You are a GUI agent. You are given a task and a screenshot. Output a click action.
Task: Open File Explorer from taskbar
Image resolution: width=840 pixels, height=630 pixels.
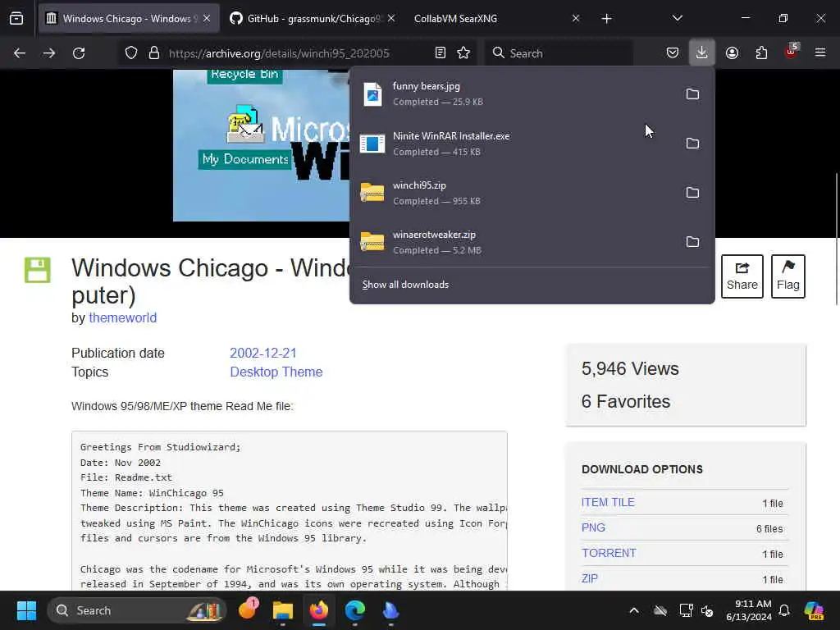(283, 610)
